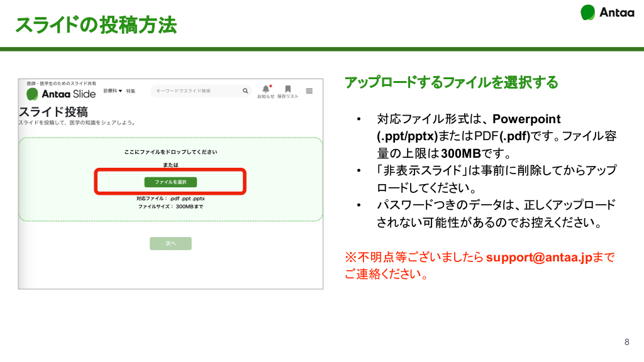Click the ファイルサイズ 300MBまで text
This screenshot has height=362, width=644.
[170, 206]
